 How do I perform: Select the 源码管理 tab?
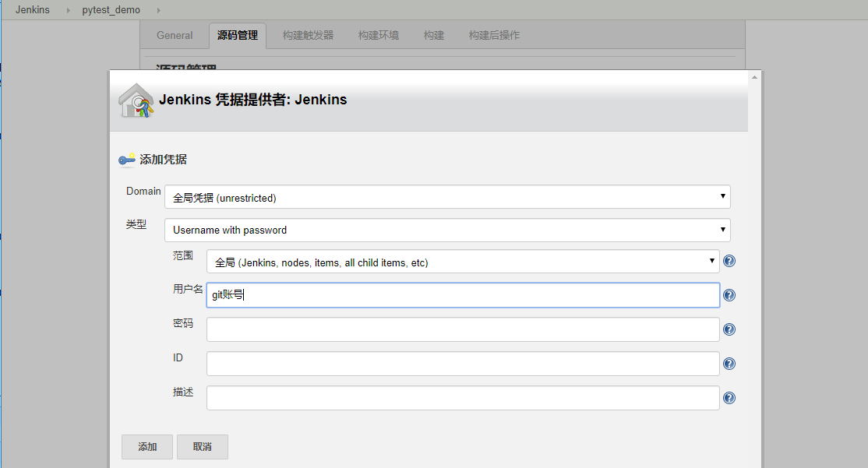[238, 35]
